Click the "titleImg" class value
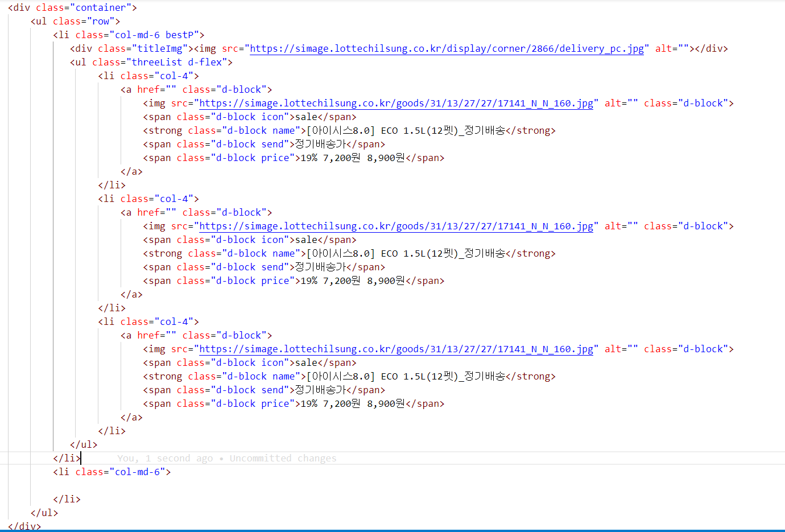The height and width of the screenshot is (532, 785). pyautogui.click(x=159, y=48)
